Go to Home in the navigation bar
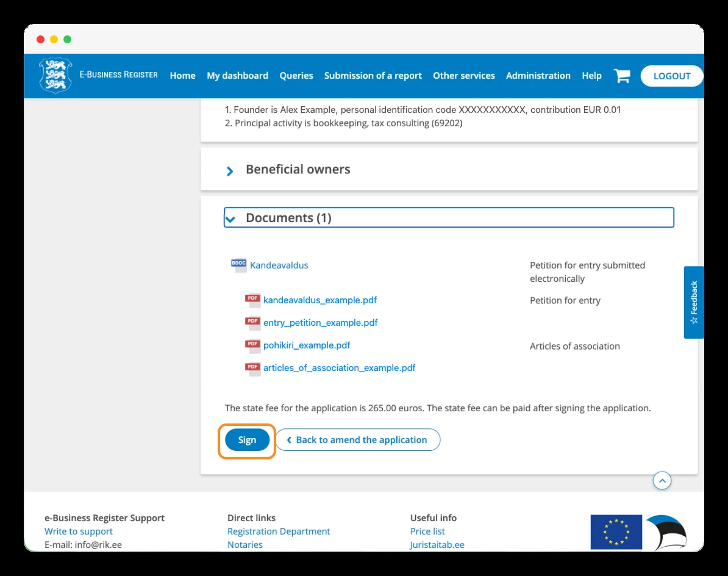Viewport: 728px width, 576px height. (x=182, y=76)
